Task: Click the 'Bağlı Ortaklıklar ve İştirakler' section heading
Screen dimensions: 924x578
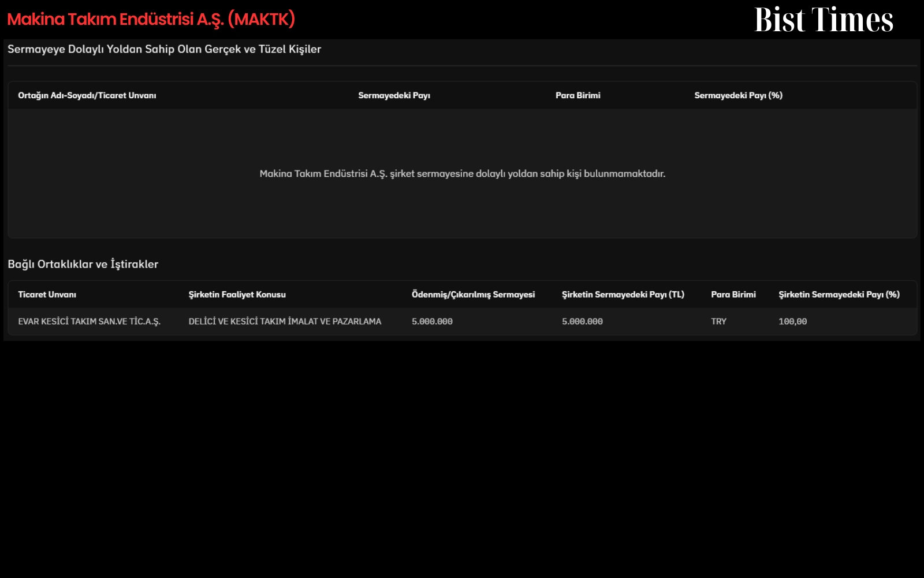Action: [83, 264]
